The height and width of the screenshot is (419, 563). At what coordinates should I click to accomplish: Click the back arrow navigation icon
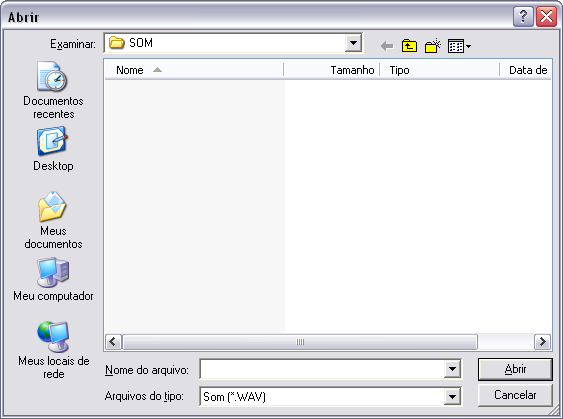(x=387, y=46)
